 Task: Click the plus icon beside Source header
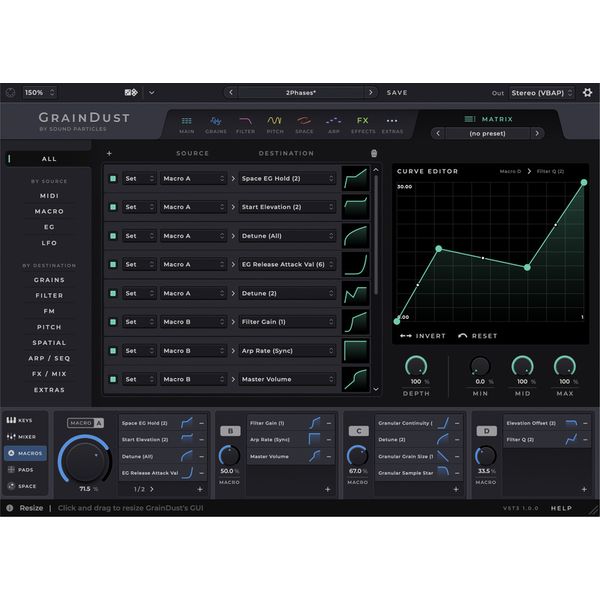point(109,153)
